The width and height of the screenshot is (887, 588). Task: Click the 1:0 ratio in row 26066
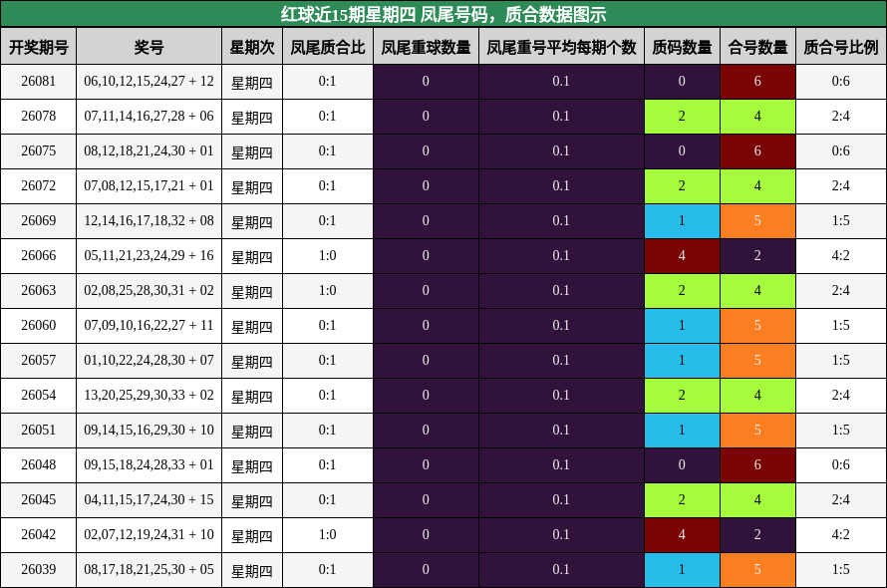(328, 256)
